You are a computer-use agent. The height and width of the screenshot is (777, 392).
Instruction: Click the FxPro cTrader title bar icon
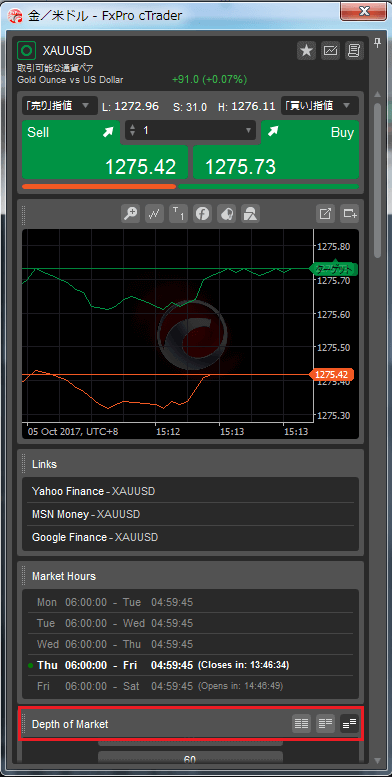click(16, 16)
